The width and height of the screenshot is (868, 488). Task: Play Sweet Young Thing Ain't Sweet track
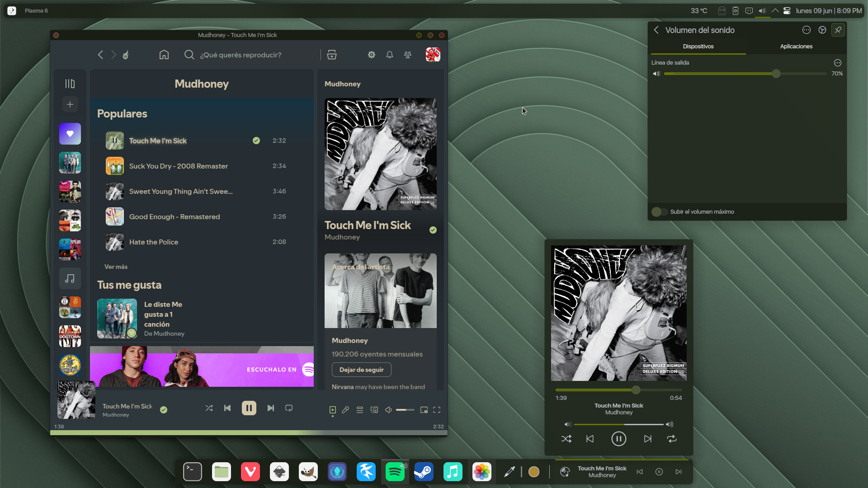202,191
